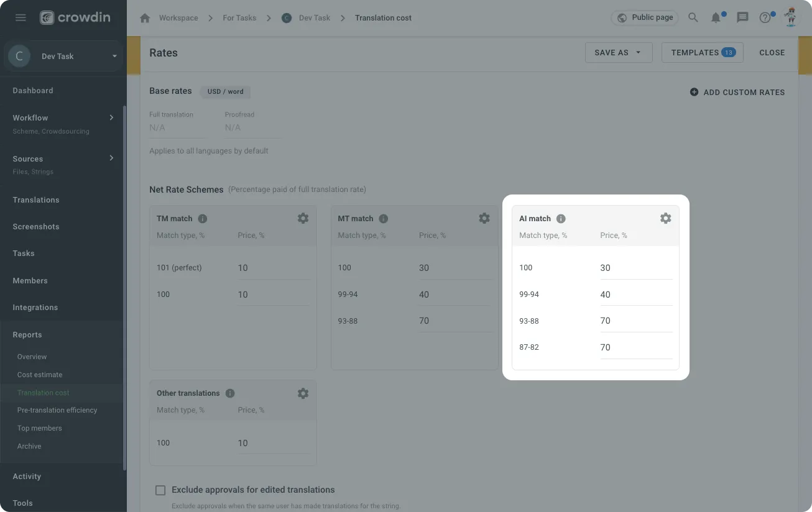Go to Pre-translation efficiency report

pos(57,410)
